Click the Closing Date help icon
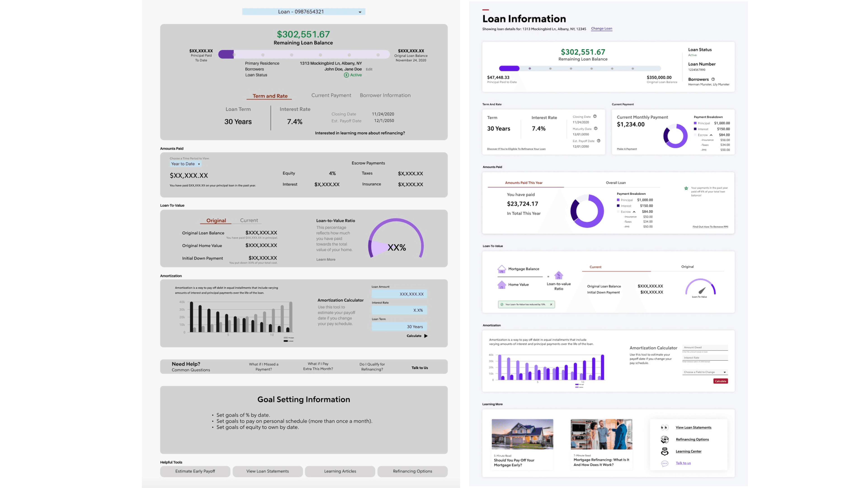Image resolution: width=868 pixels, height=488 pixels. point(595,117)
